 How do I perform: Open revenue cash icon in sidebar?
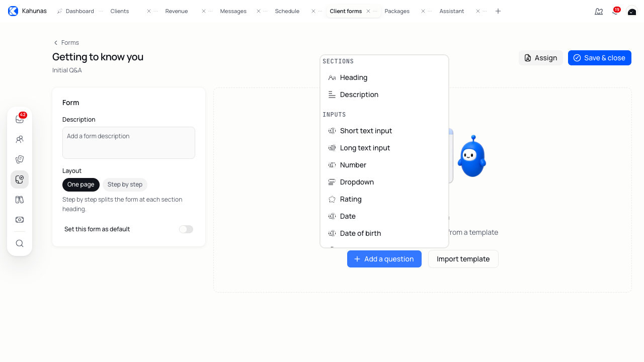(x=20, y=220)
